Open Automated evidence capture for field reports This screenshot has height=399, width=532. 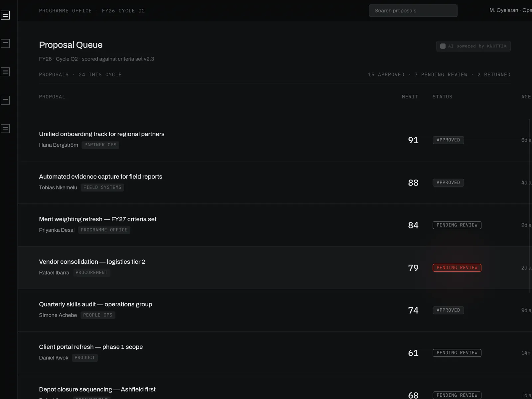point(101,177)
